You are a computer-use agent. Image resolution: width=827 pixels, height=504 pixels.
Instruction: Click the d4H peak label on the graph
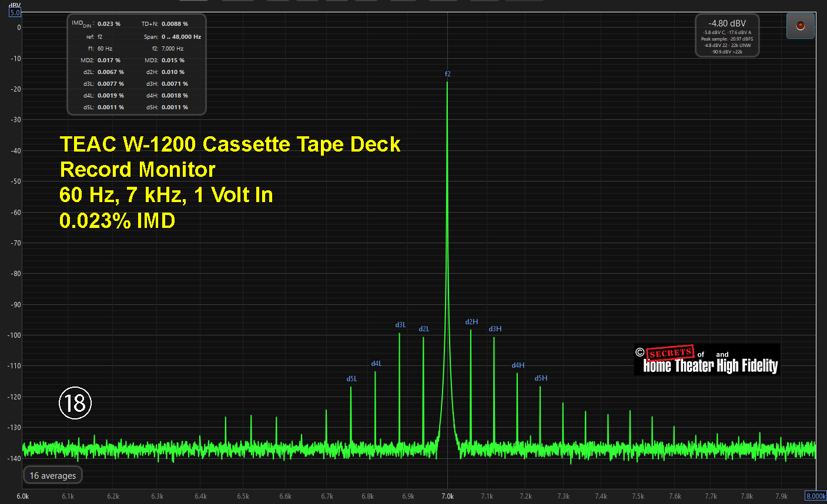[518, 365]
